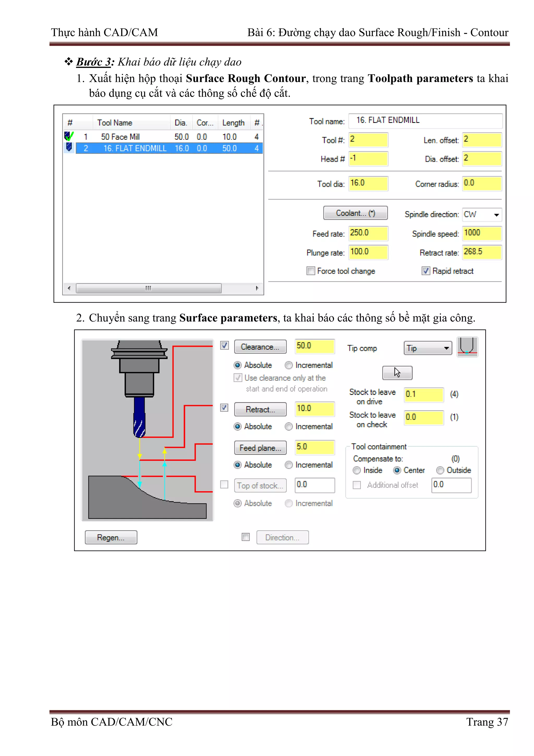This screenshot has height=756, width=534.
Task: Click the Additional offset value field
Action: tap(451, 485)
